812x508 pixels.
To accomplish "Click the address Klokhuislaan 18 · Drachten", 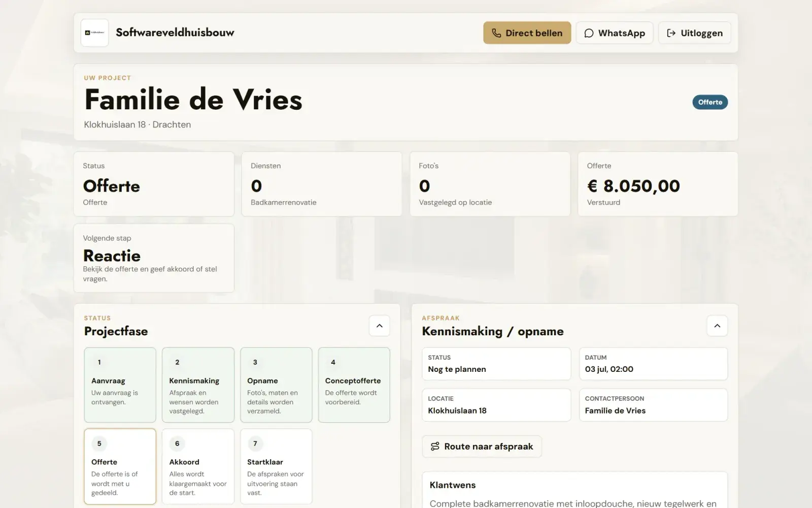I will [138, 124].
